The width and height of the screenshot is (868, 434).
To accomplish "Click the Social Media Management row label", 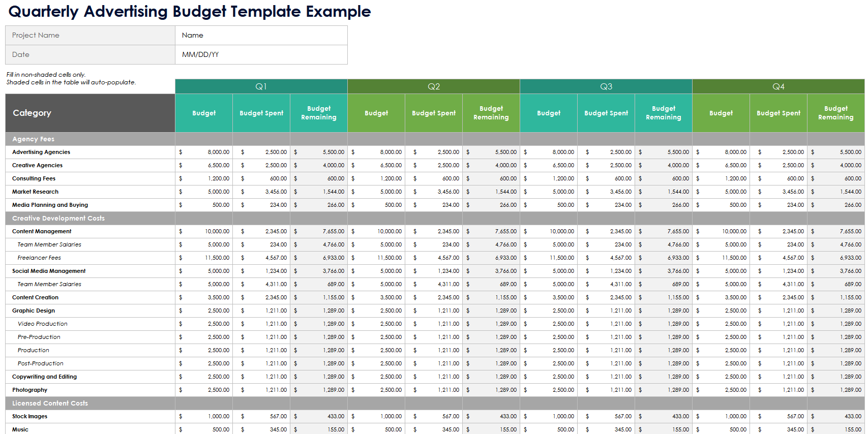I will coord(49,271).
